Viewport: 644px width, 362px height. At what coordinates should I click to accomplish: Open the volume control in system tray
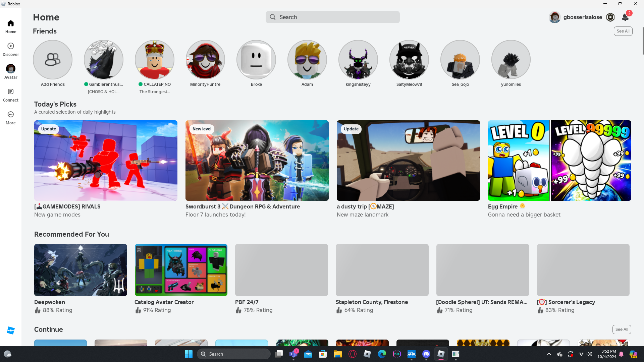589,354
